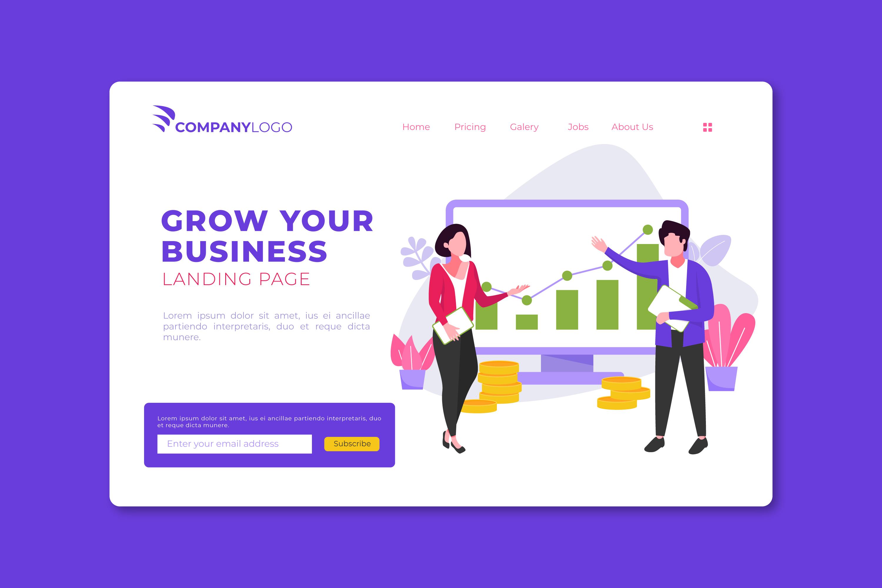Click the Subscribe button
Viewport: 882px width, 588px height.
pos(353,444)
